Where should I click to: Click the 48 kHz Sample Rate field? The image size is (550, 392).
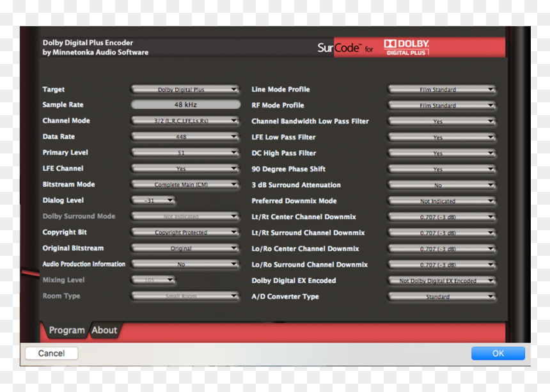tap(185, 104)
